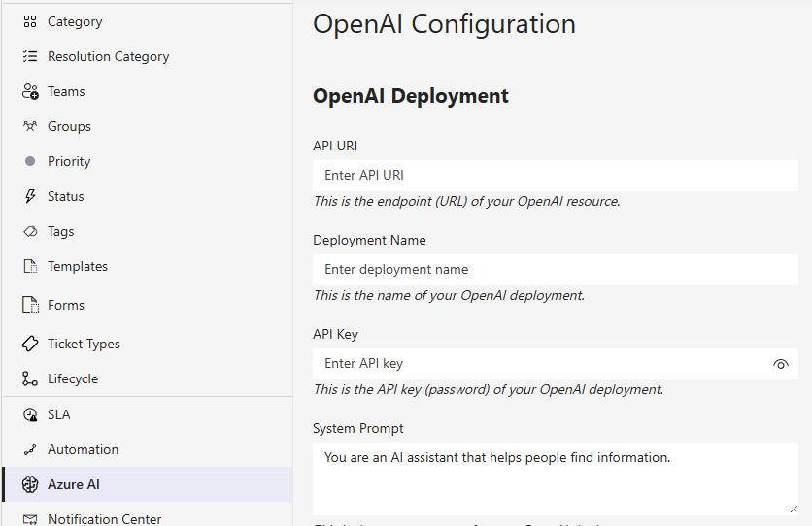Viewport: 812px width, 526px height.
Task: Click the SLA clock icon
Action: point(30,414)
